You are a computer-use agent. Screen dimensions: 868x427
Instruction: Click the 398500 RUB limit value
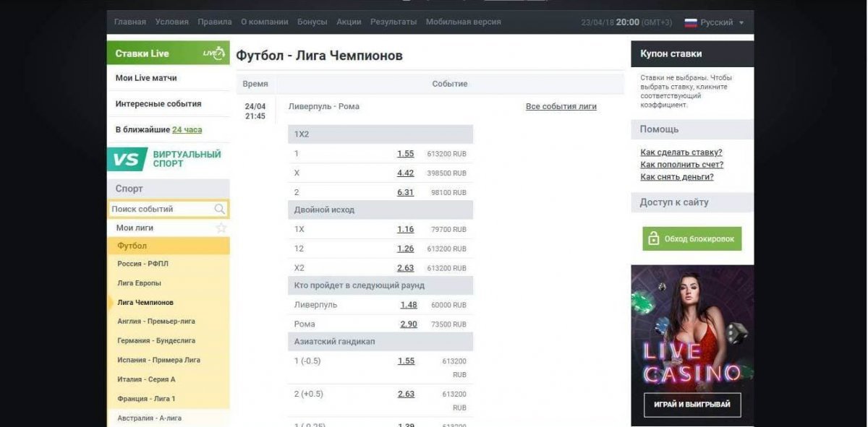[x=447, y=173]
